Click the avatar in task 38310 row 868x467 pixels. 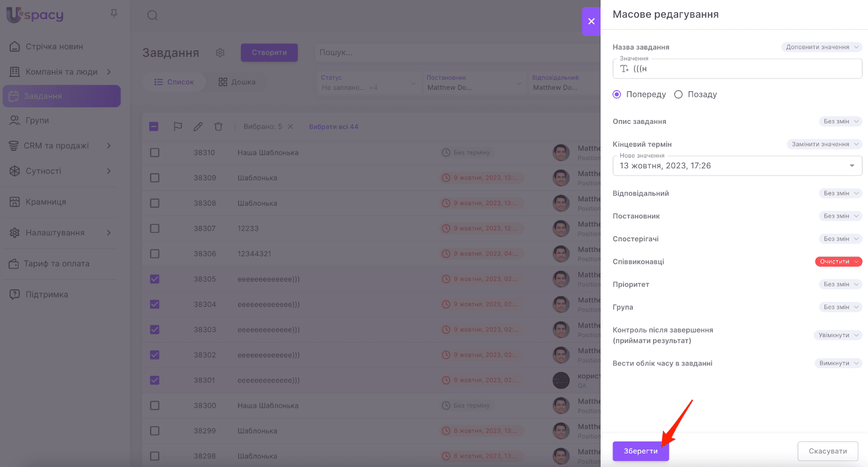point(561,153)
